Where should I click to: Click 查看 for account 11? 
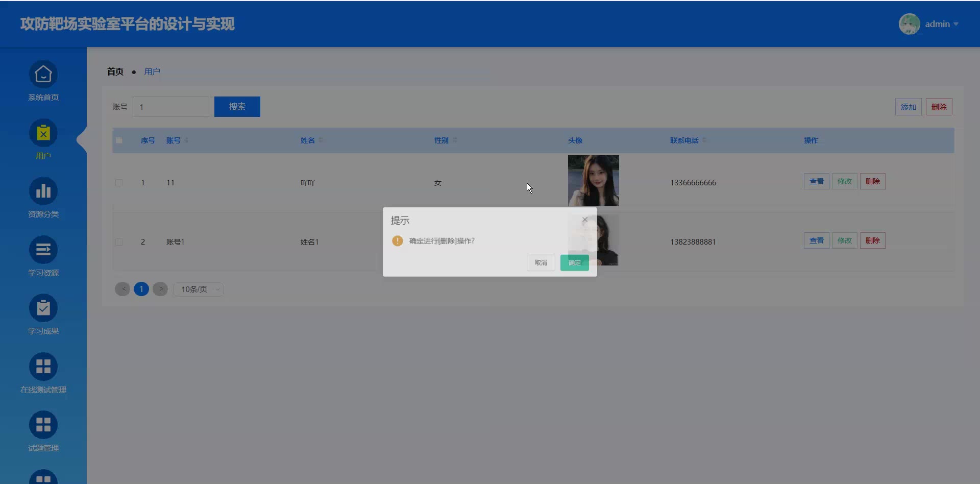point(817,181)
